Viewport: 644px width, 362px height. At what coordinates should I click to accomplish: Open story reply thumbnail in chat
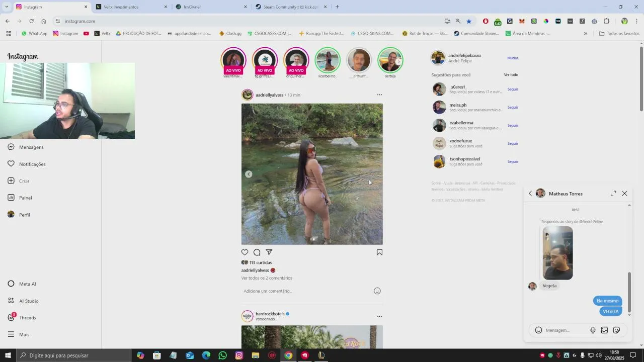[x=557, y=253]
